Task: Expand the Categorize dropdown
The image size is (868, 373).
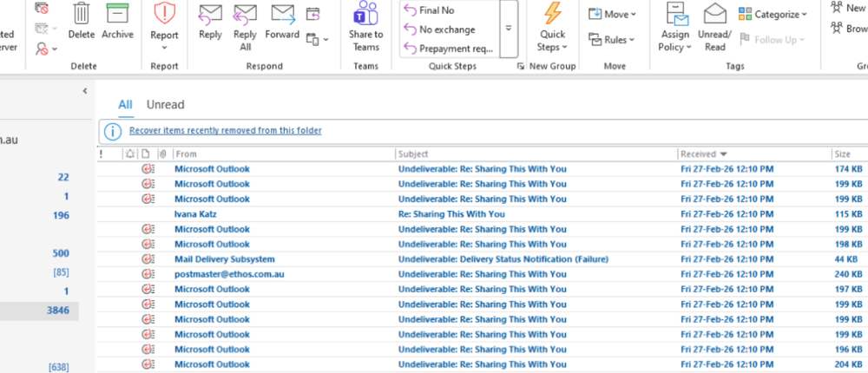Action: point(773,14)
